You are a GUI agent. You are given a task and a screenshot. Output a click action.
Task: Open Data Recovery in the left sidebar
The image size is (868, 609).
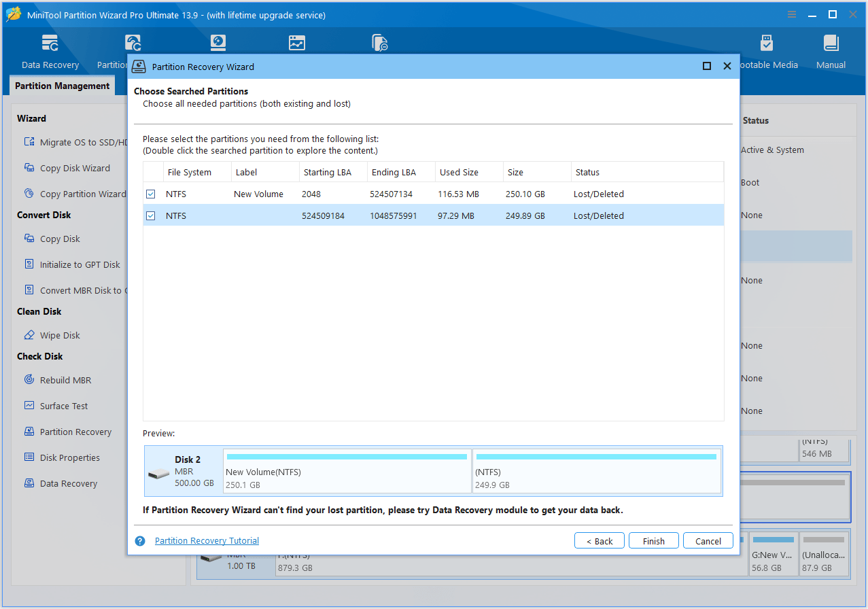coord(69,483)
